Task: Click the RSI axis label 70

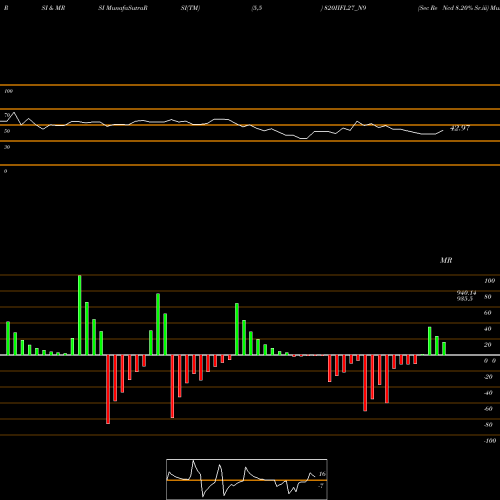Action: pyautogui.click(x=7, y=115)
